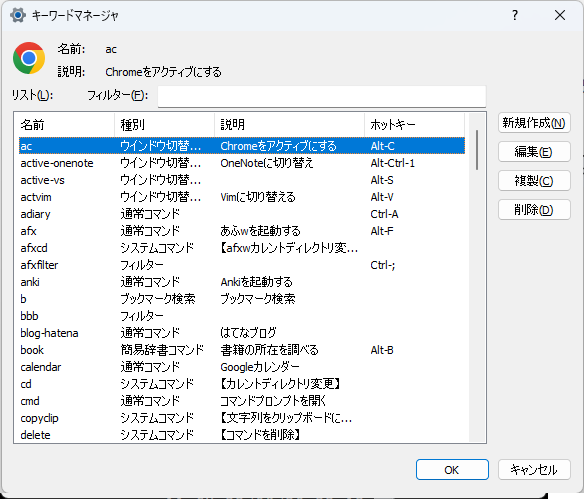Sort list by the 種別 column header

(x=165, y=125)
